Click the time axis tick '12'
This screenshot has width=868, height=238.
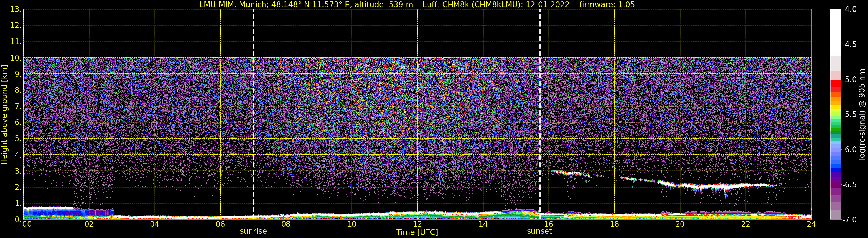pos(417,224)
